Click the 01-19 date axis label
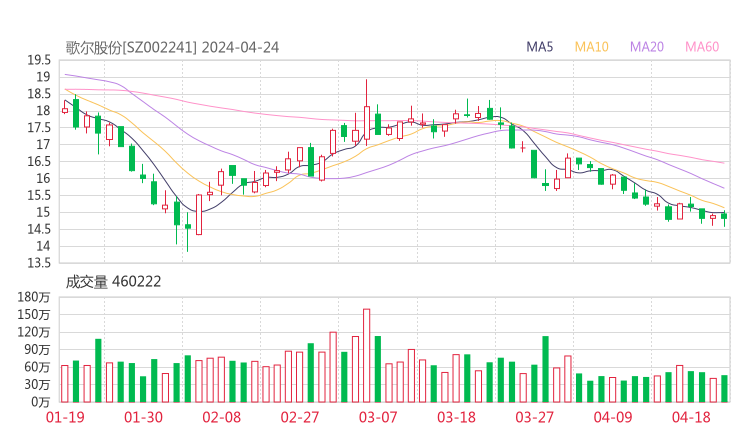740x440 pixels. pos(65,417)
